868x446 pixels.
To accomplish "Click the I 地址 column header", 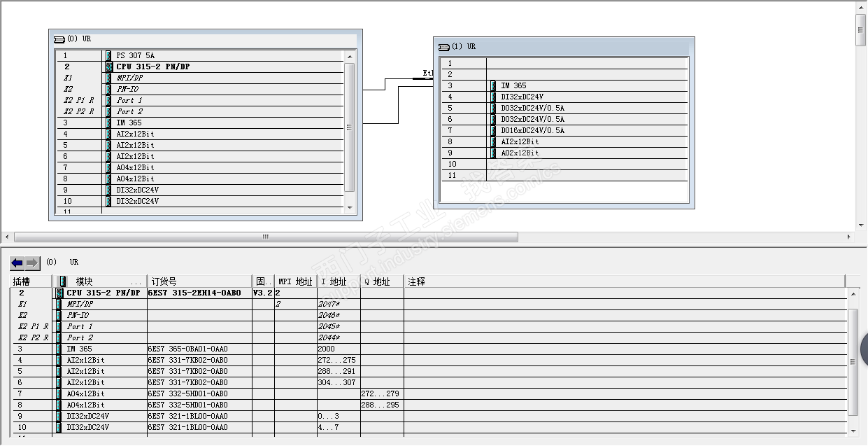I will [x=339, y=281].
